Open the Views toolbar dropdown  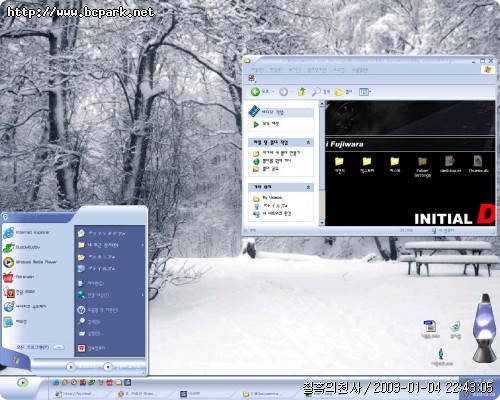(365, 92)
